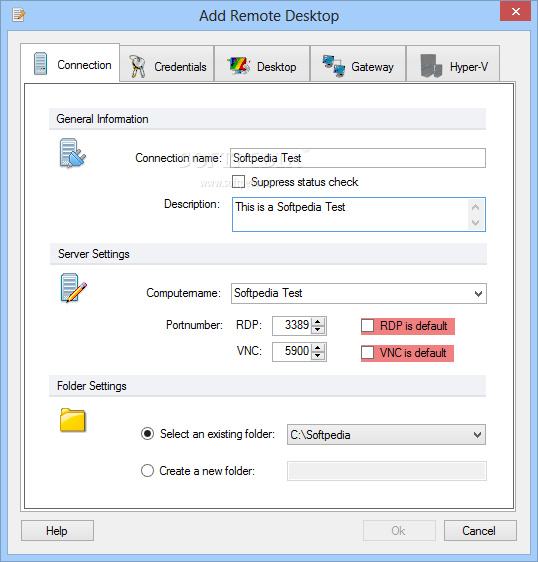Click the Cancel button
Viewport: 538px width, 562px height.
click(480, 530)
